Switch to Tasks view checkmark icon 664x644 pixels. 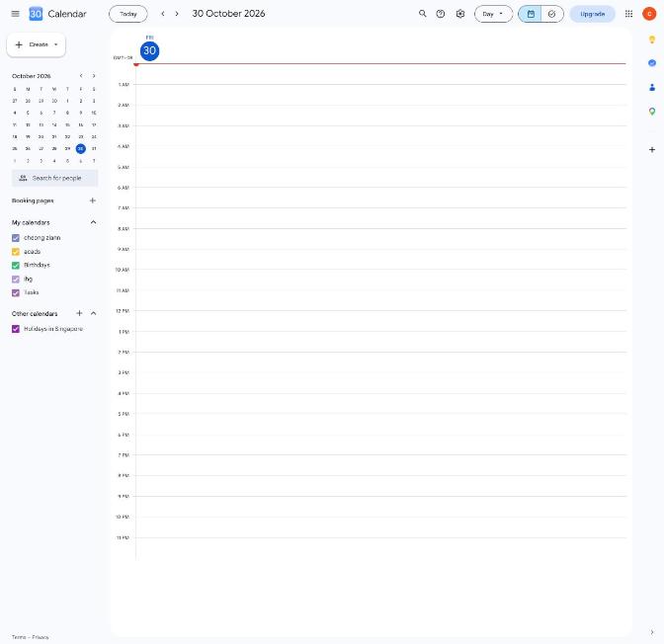(x=551, y=14)
